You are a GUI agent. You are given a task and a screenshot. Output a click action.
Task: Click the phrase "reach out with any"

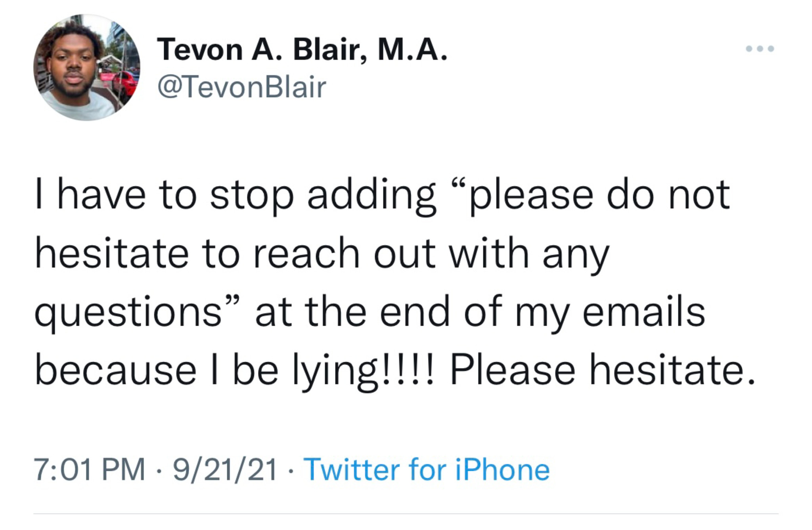pyautogui.click(x=431, y=254)
